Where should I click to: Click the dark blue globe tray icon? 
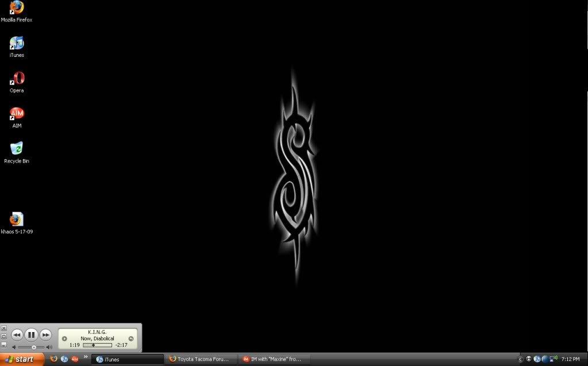coord(545,359)
